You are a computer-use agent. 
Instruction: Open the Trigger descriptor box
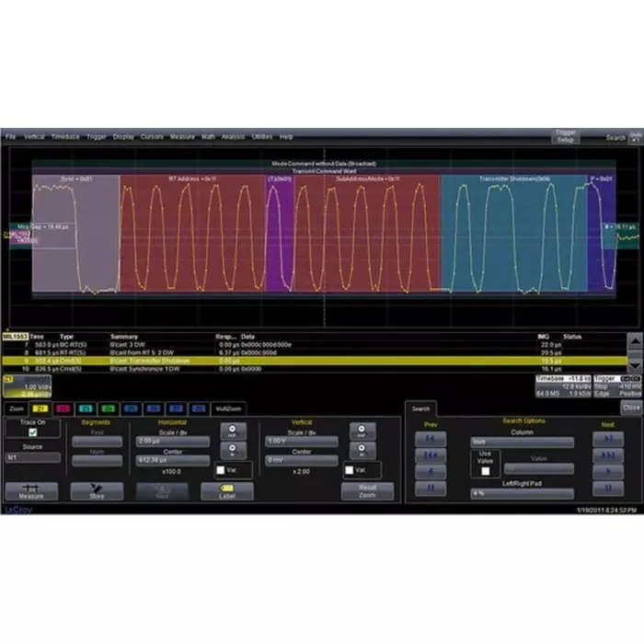click(x=617, y=386)
